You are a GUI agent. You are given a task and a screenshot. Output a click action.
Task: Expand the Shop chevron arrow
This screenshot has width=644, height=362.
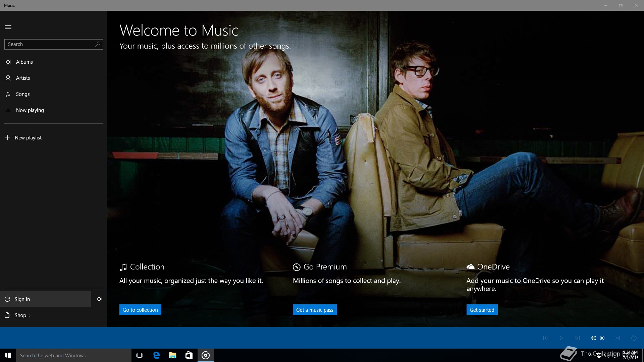[x=30, y=315]
